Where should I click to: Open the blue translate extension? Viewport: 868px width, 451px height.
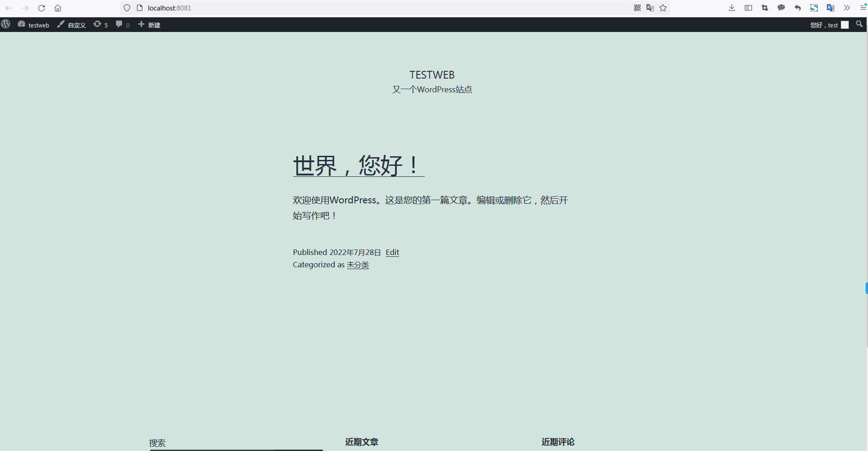point(831,8)
